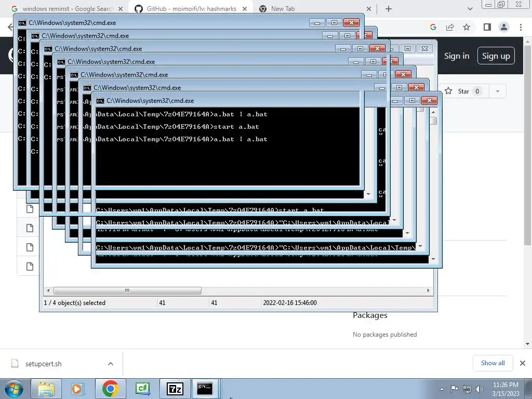Click the 7-Zip scrollbar left arrow

(x=48, y=290)
